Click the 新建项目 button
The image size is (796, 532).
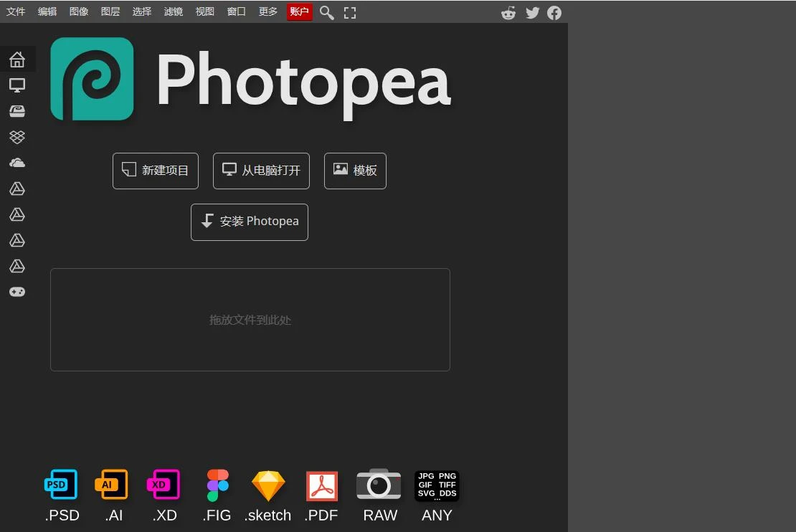tap(156, 171)
